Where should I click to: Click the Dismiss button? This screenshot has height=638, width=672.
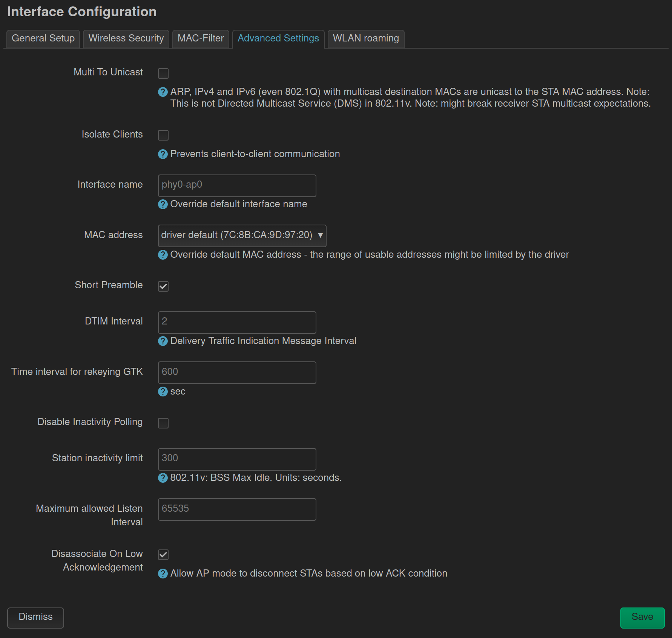point(35,617)
